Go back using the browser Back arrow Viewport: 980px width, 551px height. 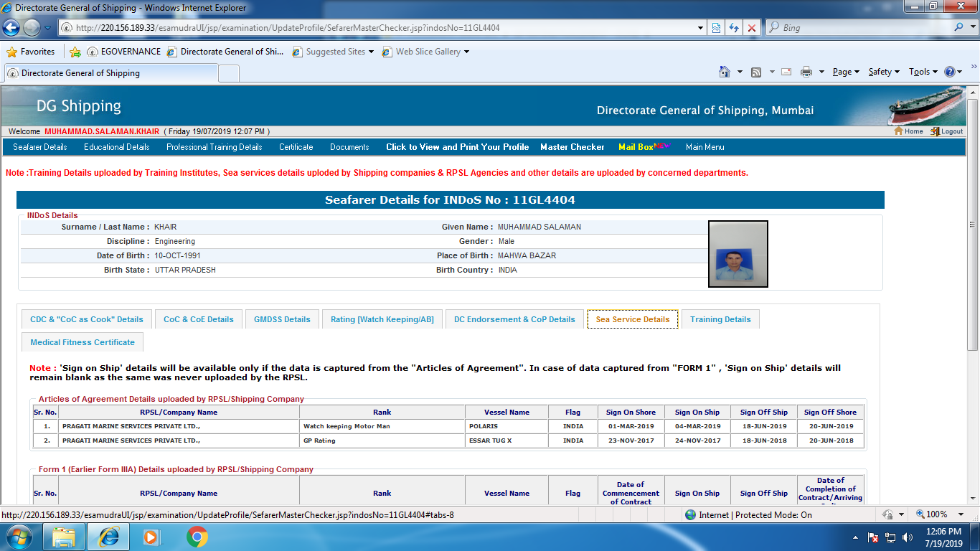11,28
